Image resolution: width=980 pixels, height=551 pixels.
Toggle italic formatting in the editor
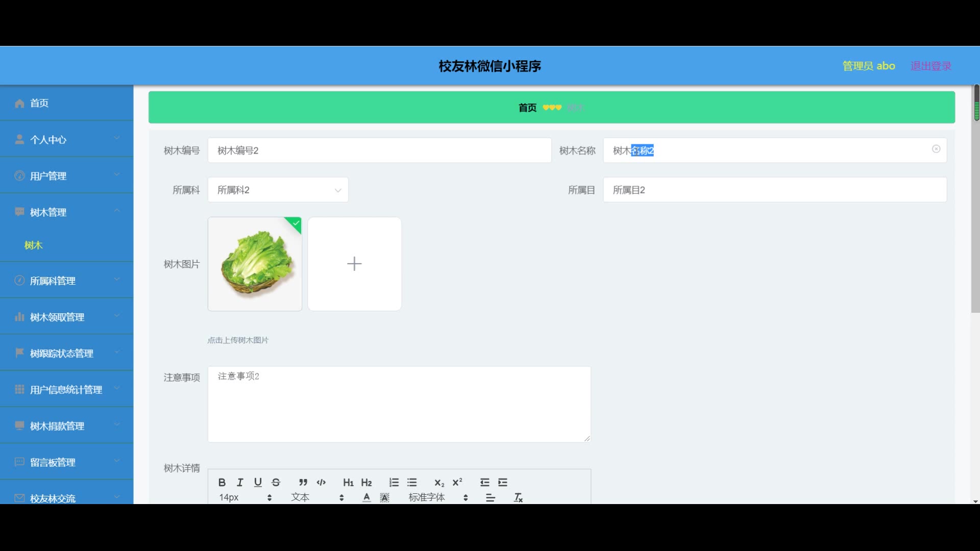(240, 482)
